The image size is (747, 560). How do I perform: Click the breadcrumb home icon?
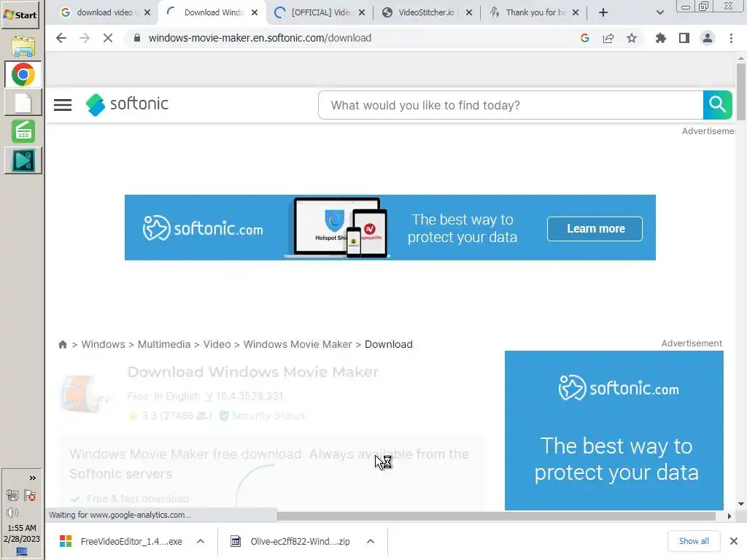click(63, 344)
